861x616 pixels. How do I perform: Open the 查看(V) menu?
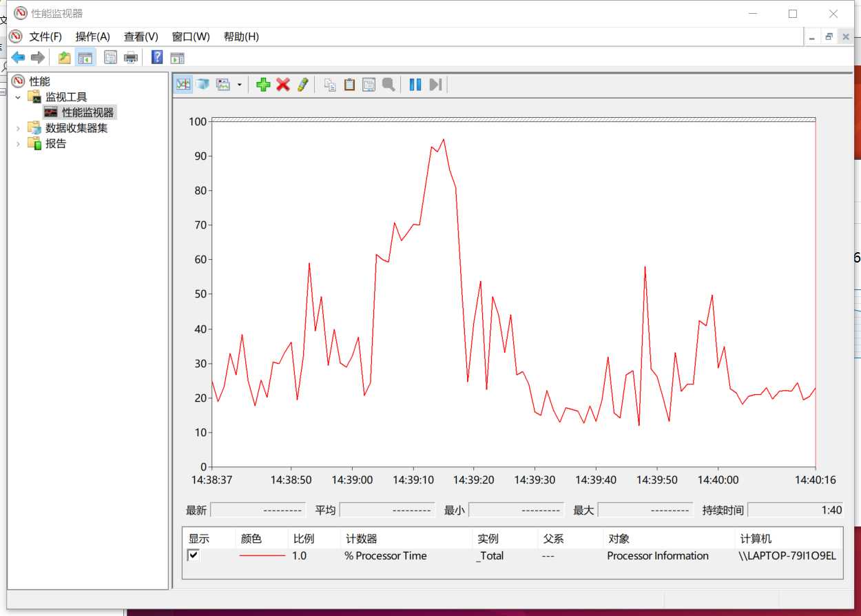tap(141, 37)
